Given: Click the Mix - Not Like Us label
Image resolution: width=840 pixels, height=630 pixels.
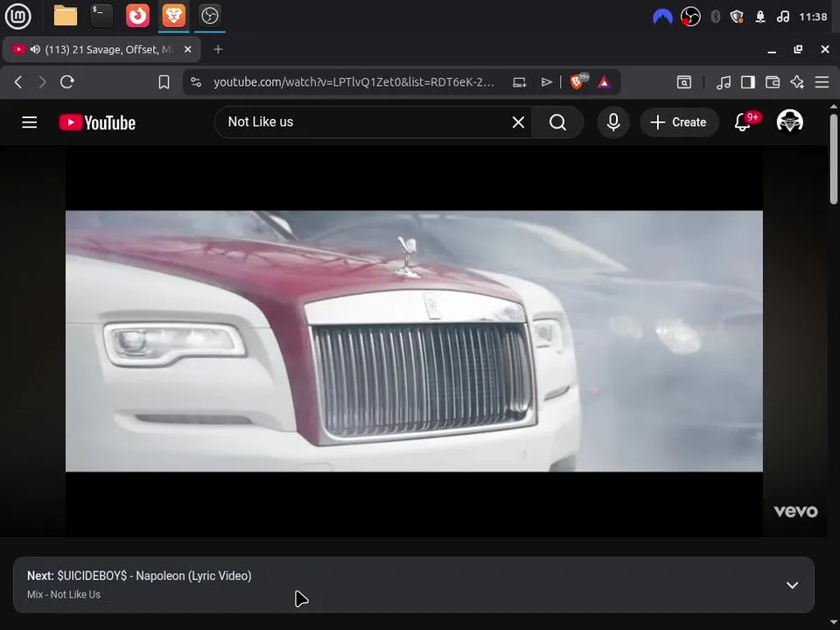Looking at the screenshot, I should pos(64,595).
